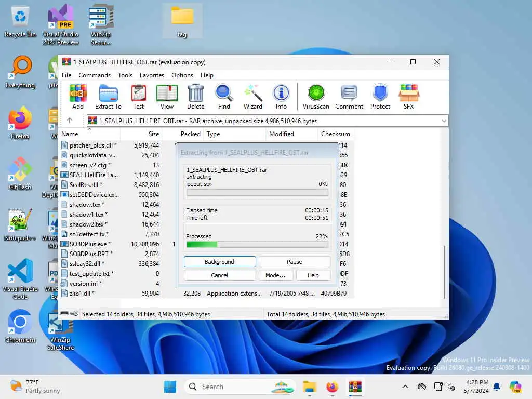Screen dimensions: 532x399
Task: Open the fag folder on the desktop
Action: pyautogui.click(x=182, y=21)
